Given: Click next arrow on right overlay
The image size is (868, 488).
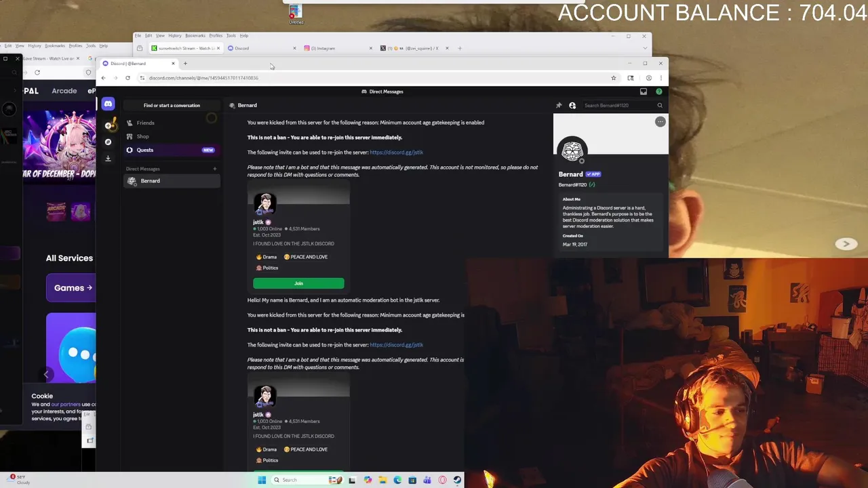Looking at the screenshot, I should [x=846, y=244].
